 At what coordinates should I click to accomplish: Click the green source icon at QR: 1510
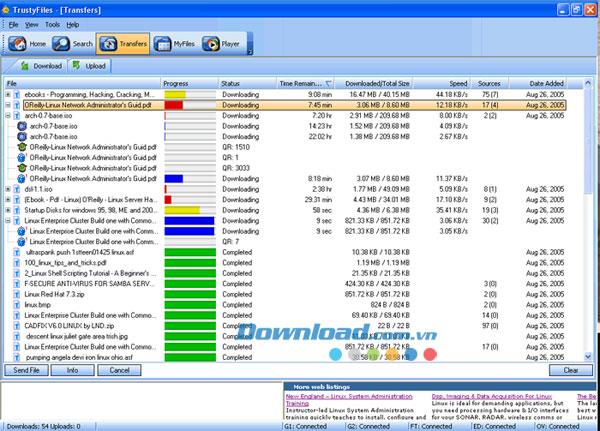point(22,147)
